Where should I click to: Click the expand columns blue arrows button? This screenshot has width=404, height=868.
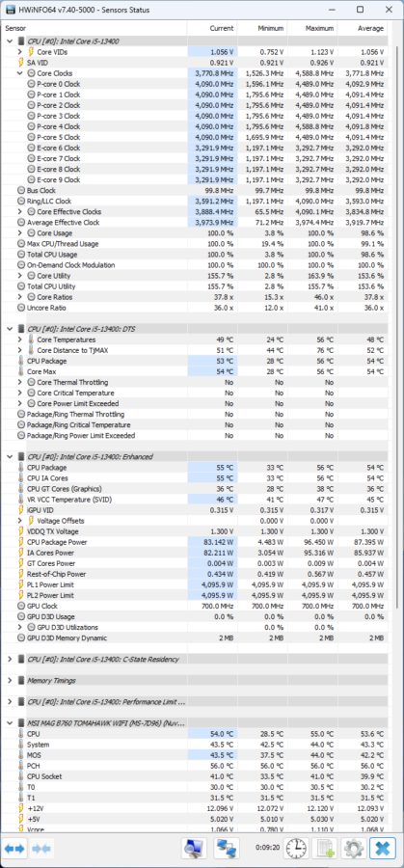14,849
